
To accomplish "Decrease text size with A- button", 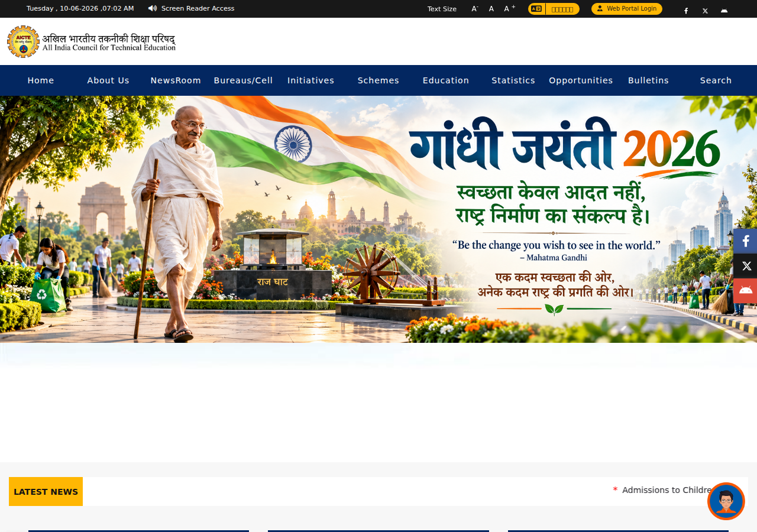I will [475, 9].
